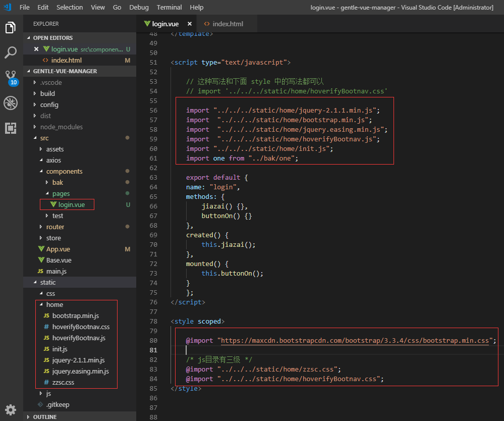This screenshot has height=421, width=504.
Task: Open the Go menu
Action: [x=117, y=7]
